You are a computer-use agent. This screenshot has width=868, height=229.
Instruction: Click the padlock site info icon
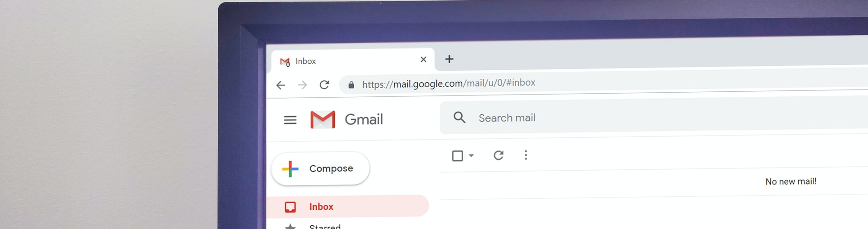352,85
